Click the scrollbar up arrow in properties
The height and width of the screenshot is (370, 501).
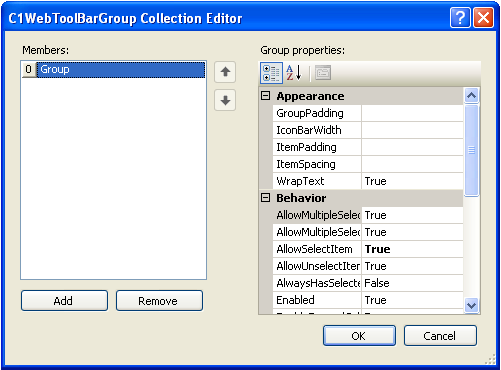click(471, 96)
